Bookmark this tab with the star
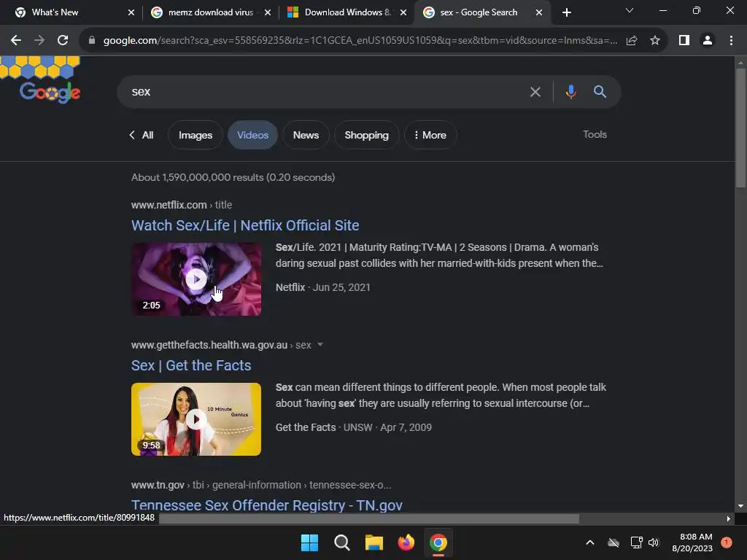The width and height of the screenshot is (747, 560). pyautogui.click(x=655, y=41)
